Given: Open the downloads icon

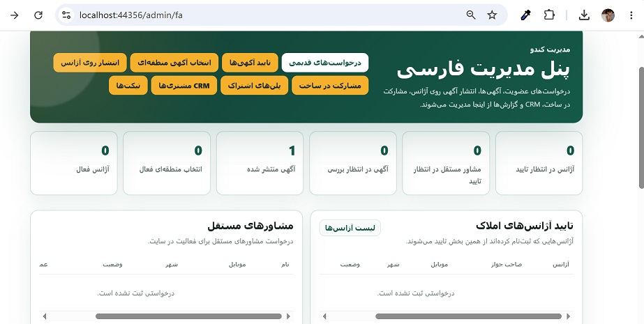Looking at the screenshot, I should (584, 15).
